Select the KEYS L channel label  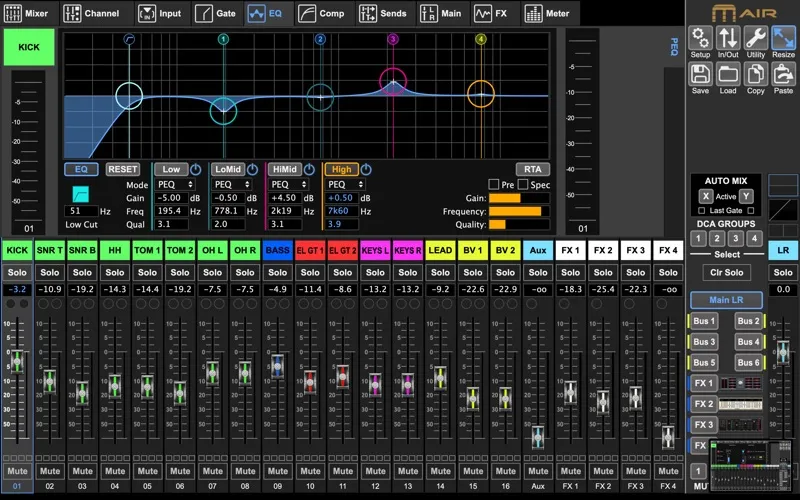(375, 251)
